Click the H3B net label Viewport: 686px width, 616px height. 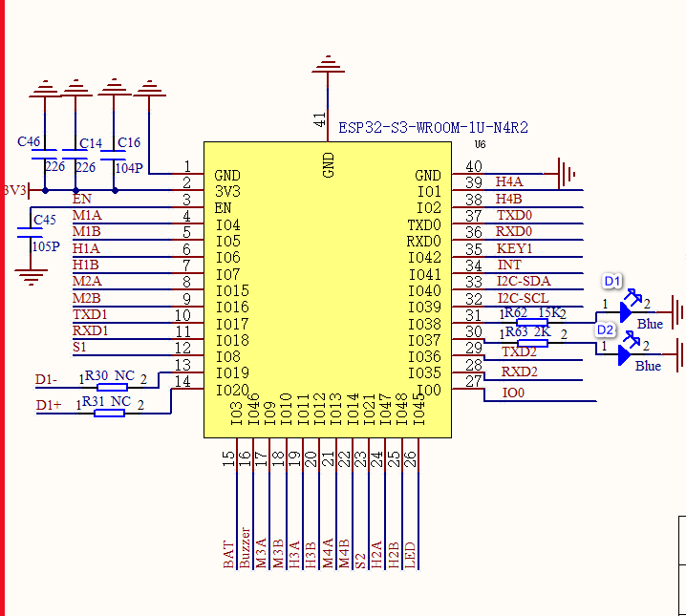pyautogui.click(x=311, y=555)
